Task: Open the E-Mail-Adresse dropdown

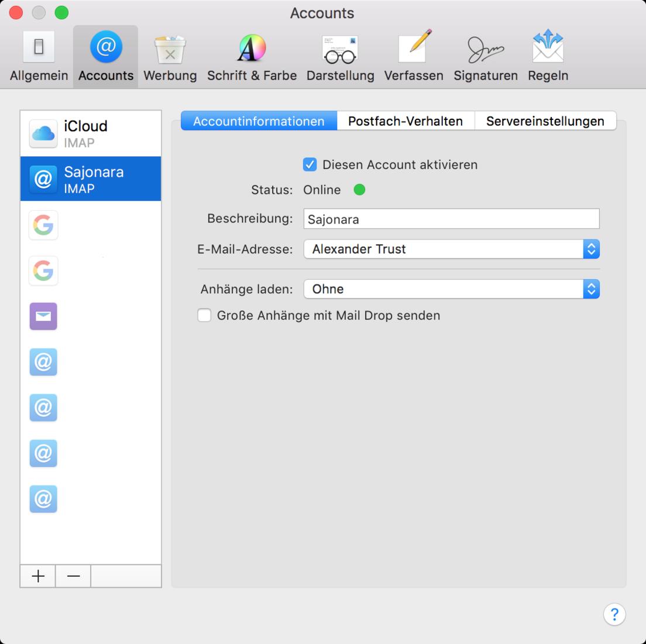Action: [452, 249]
